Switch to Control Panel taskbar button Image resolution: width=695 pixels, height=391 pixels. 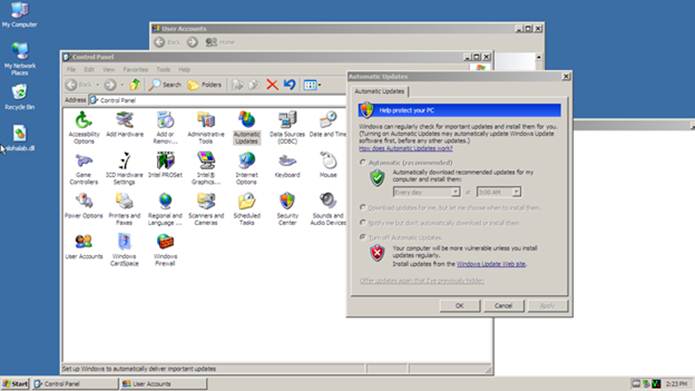[75, 384]
